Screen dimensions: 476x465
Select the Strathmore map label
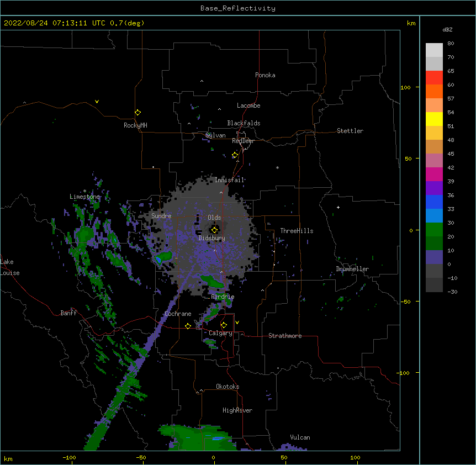pyautogui.click(x=285, y=336)
